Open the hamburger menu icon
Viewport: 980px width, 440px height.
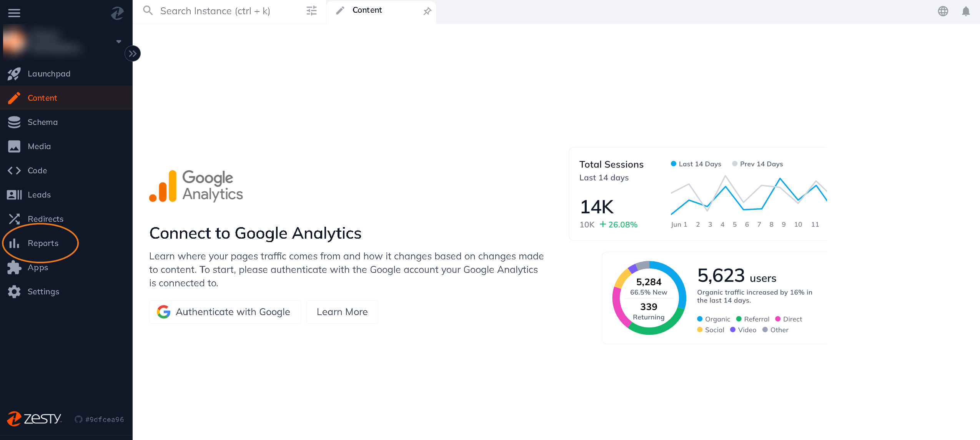click(14, 13)
